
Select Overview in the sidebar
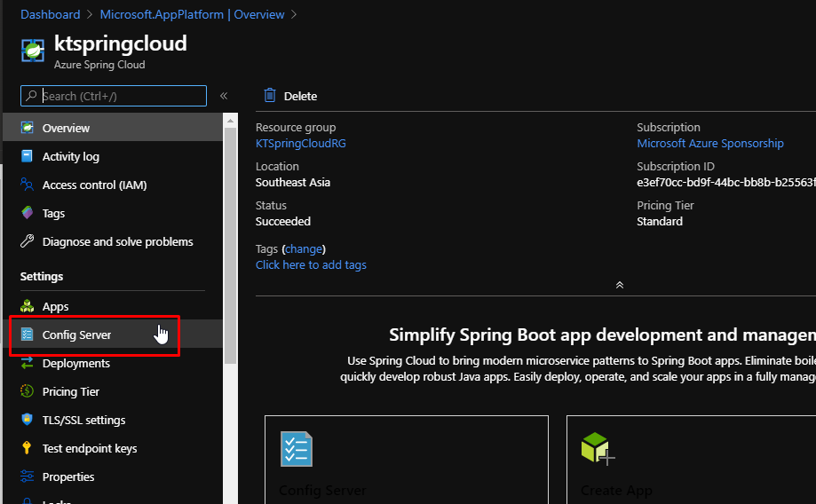66,129
